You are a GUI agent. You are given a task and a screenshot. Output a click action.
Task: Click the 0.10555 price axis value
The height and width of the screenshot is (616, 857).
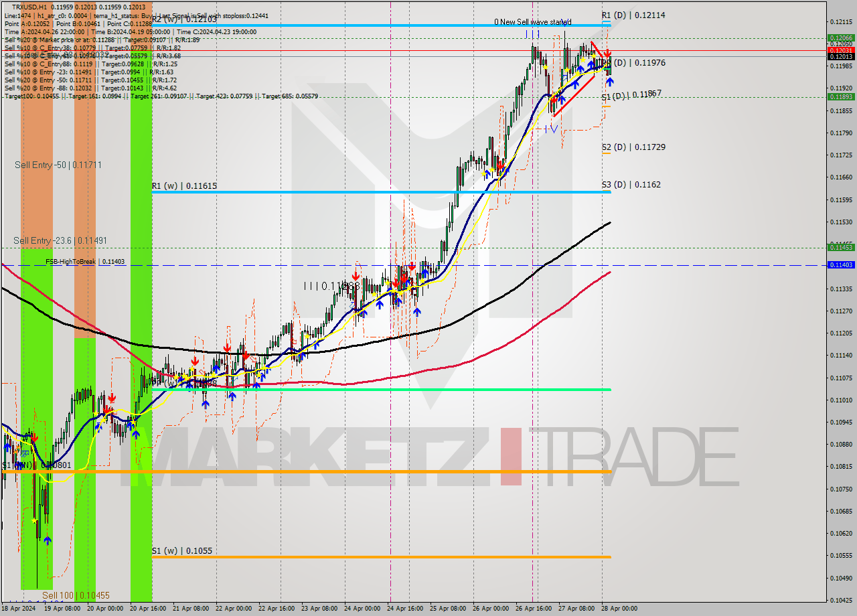(841, 556)
